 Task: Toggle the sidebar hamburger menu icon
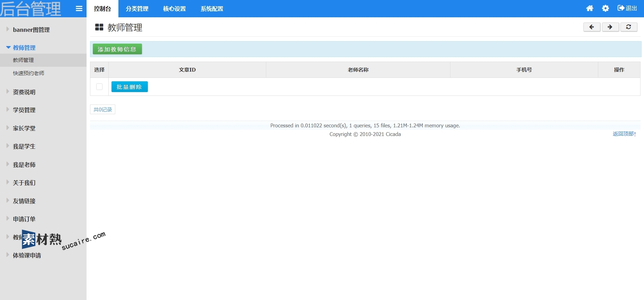[79, 9]
